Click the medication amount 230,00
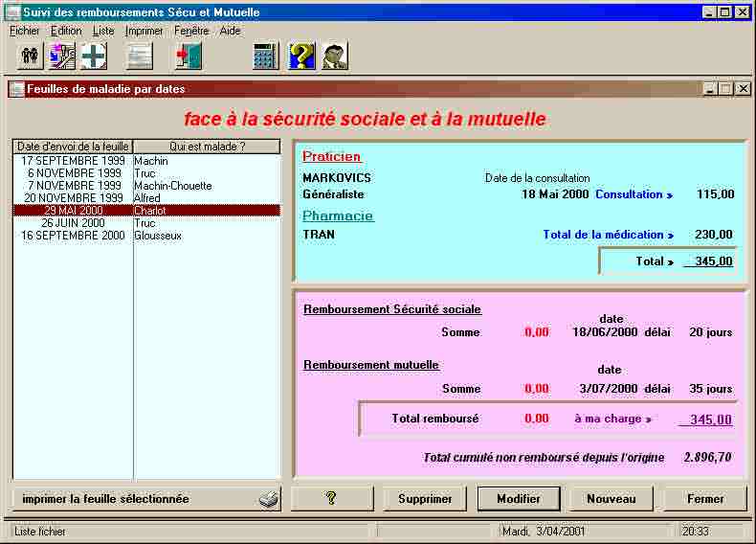Image resolution: width=756 pixels, height=544 pixels. 714,235
